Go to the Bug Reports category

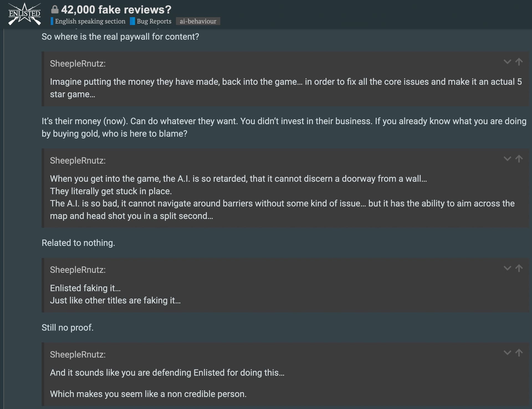pos(154,21)
